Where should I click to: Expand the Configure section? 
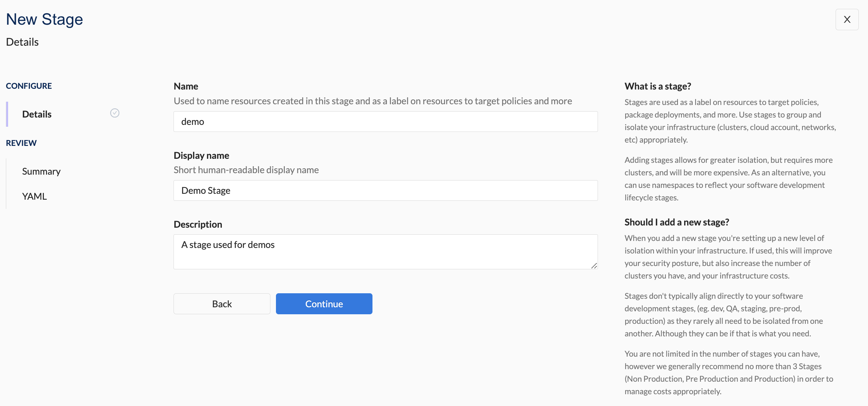pyautogui.click(x=28, y=85)
